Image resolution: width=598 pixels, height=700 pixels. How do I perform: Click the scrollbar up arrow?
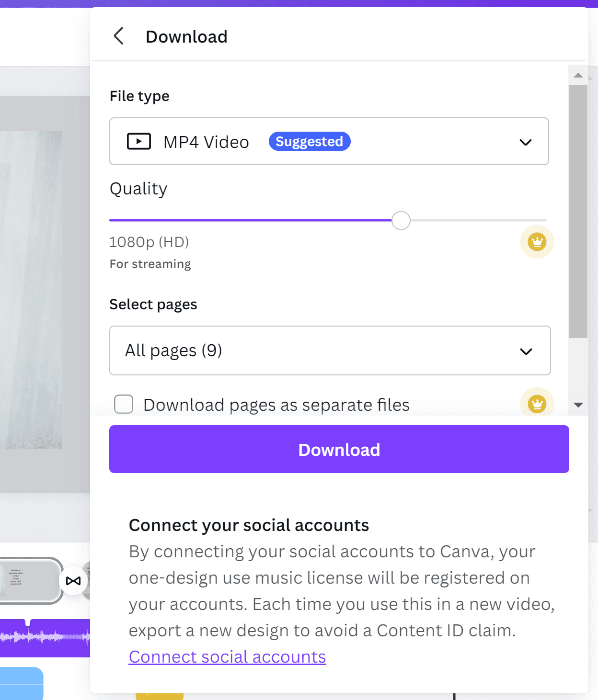(x=578, y=75)
